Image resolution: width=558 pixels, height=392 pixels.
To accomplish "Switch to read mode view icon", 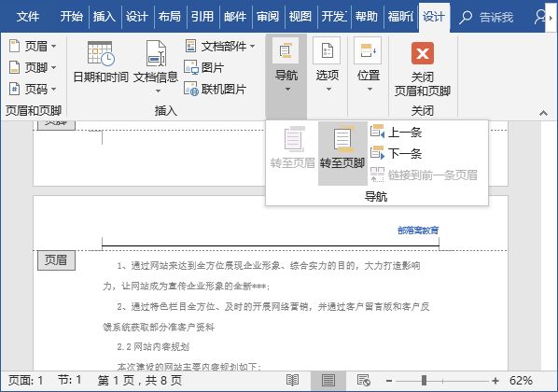I will tap(292, 380).
